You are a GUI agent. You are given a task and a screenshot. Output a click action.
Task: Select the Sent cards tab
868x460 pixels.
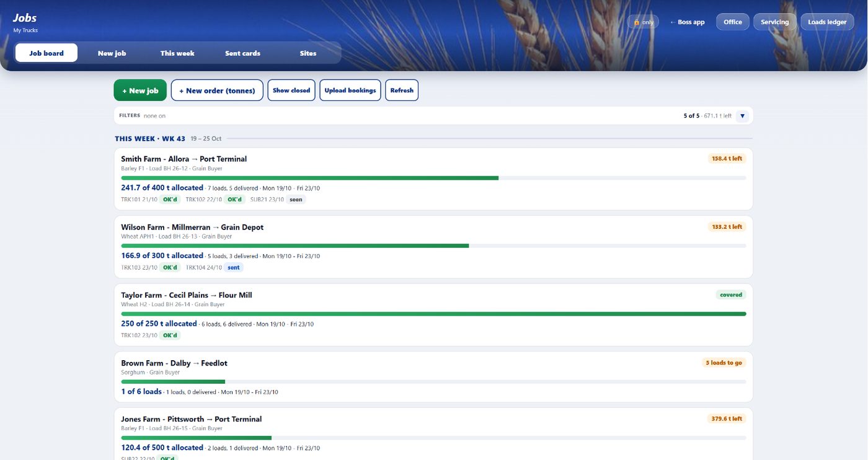tap(242, 53)
